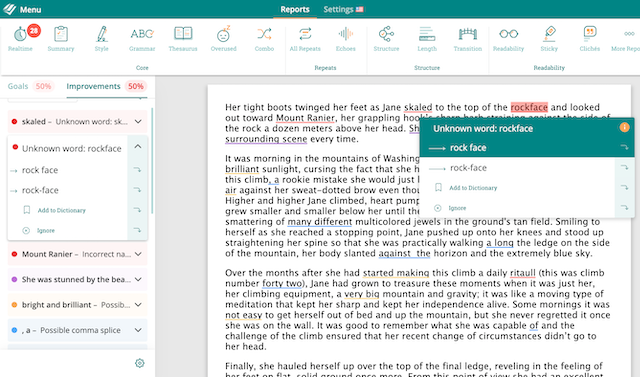The height and width of the screenshot is (377, 640).
Task: Click the underlined phrase 'not easy'
Action: coord(243,315)
